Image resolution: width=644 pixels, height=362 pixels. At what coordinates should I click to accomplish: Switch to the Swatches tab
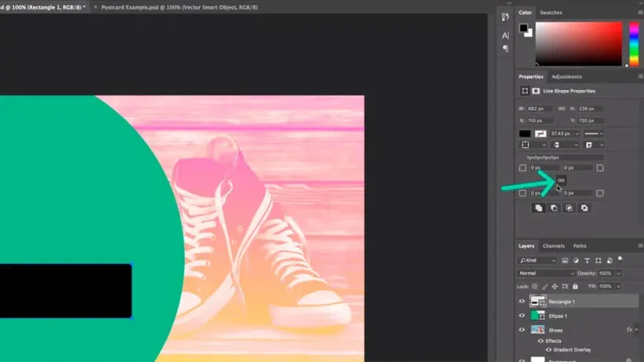coord(551,13)
